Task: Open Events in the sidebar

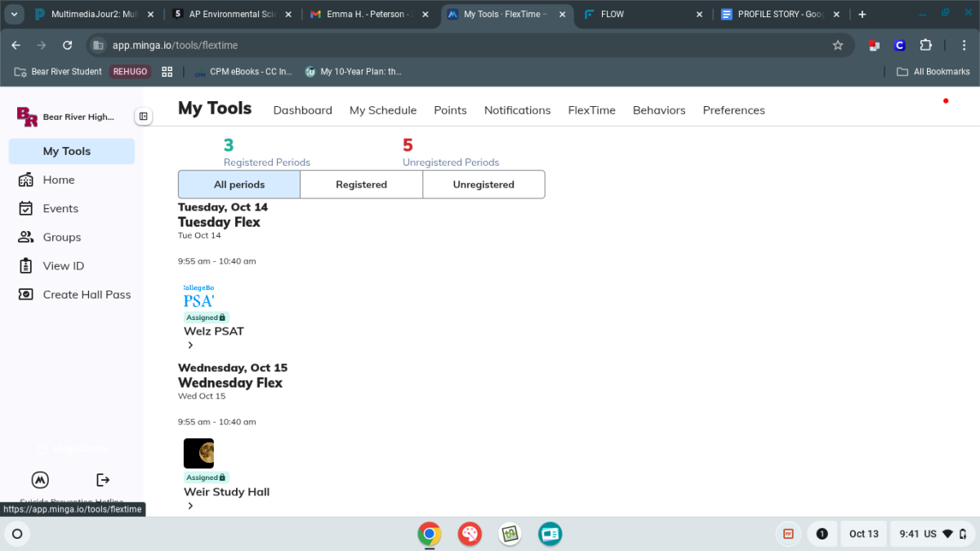Action: pyautogui.click(x=60, y=208)
